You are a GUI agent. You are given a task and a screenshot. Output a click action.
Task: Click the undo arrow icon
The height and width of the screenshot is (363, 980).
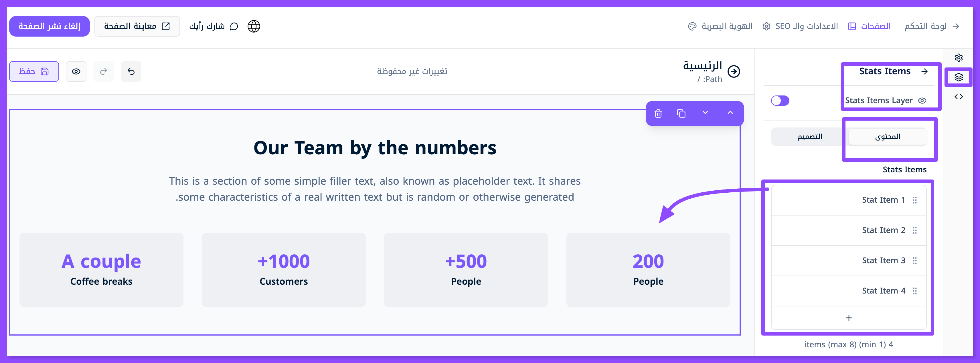point(131,71)
